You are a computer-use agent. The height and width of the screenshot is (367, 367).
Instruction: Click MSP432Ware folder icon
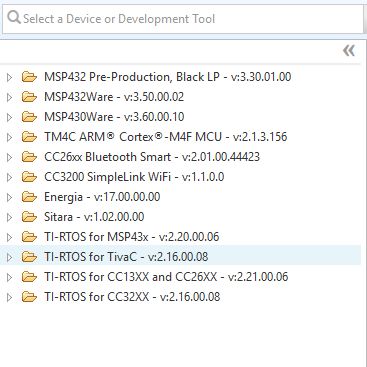29,97
